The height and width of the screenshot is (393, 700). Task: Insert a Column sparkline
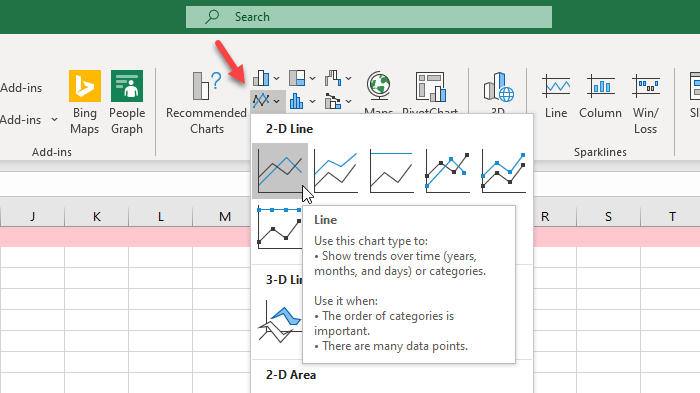point(600,102)
